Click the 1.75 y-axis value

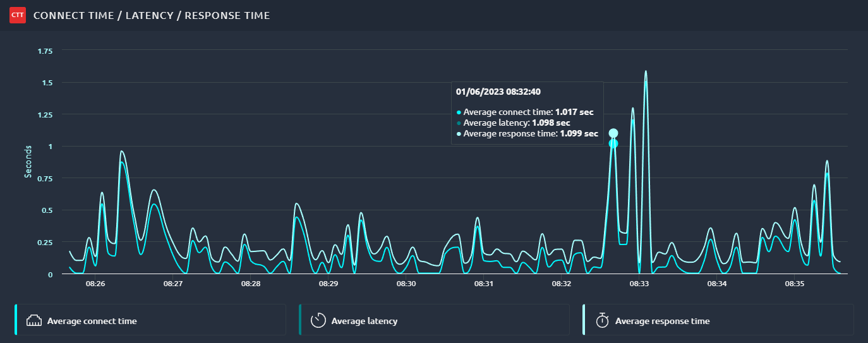tap(45, 51)
